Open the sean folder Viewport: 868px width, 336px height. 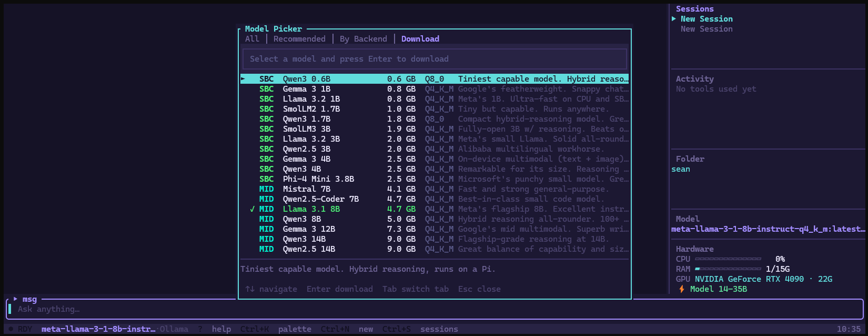pos(681,169)
